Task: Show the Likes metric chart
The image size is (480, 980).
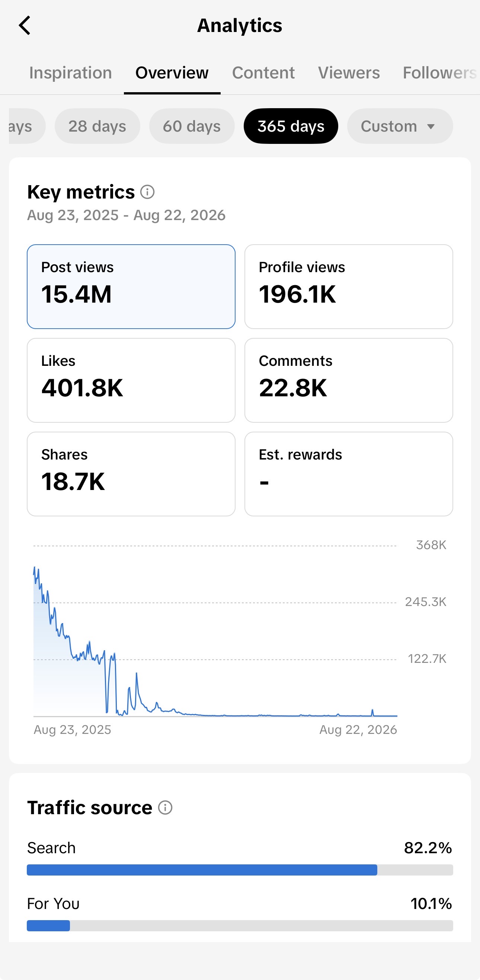Action: (x=131, y=380)
